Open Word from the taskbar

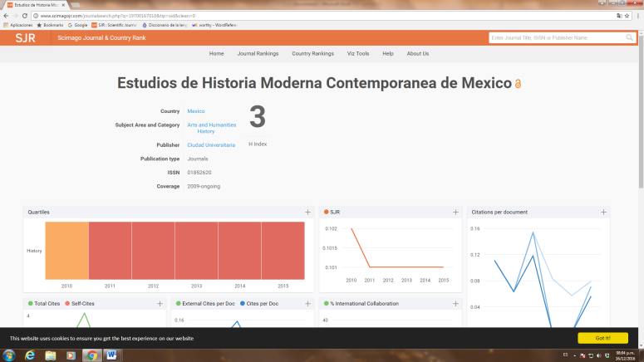112,355
